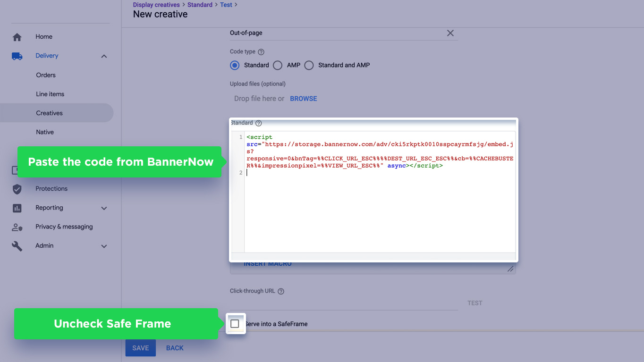Click the Privacy & messaging person icon
This screenshot has width=644, height=362.
coord(17,227)
